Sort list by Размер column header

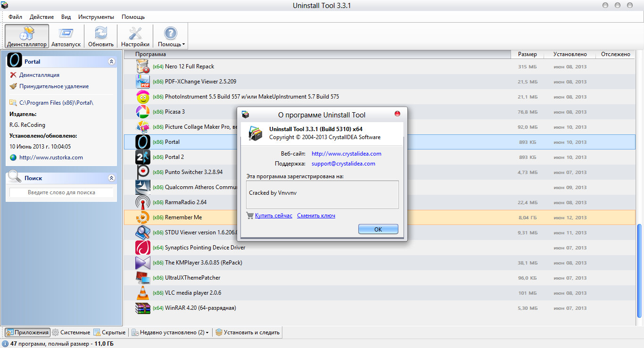(x=527, y=54)
